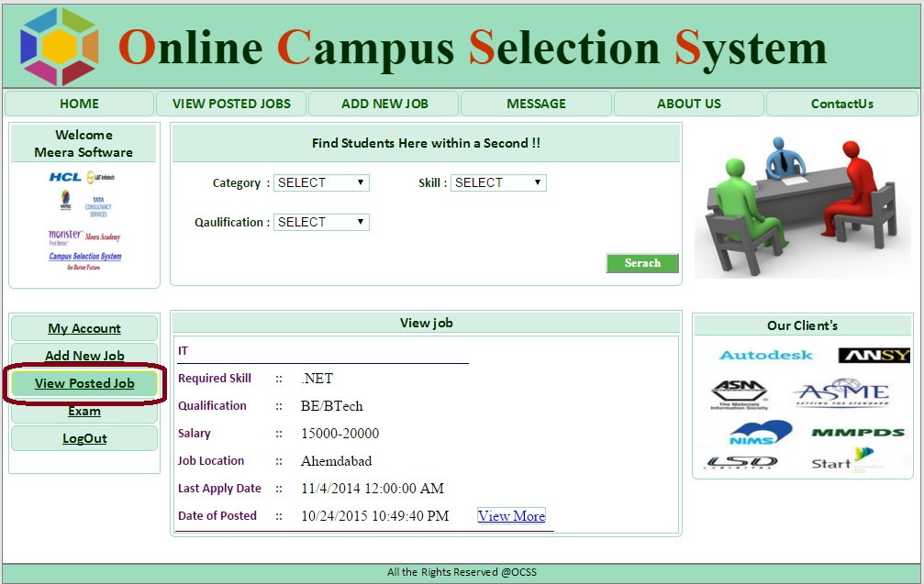Image resolution: width=924 pixels, height=584 pixels.
Task: Open the Category dropdown
Action: (x=321, y=182)
